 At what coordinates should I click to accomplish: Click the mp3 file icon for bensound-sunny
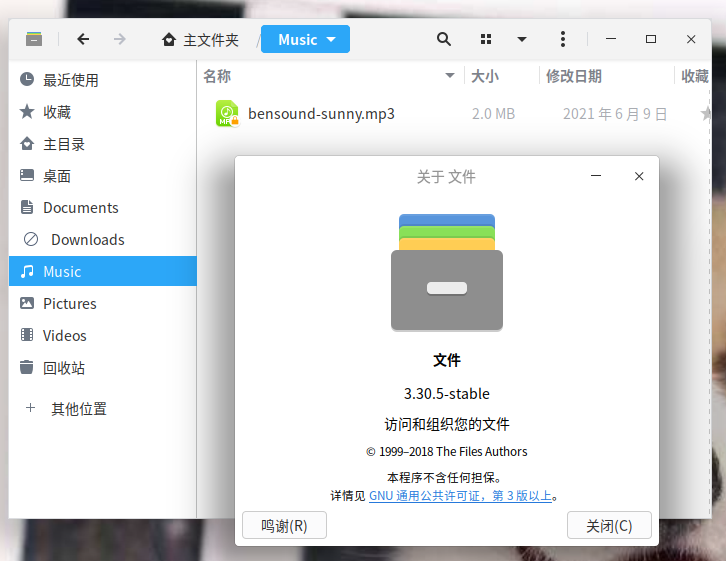click(227, 113)
